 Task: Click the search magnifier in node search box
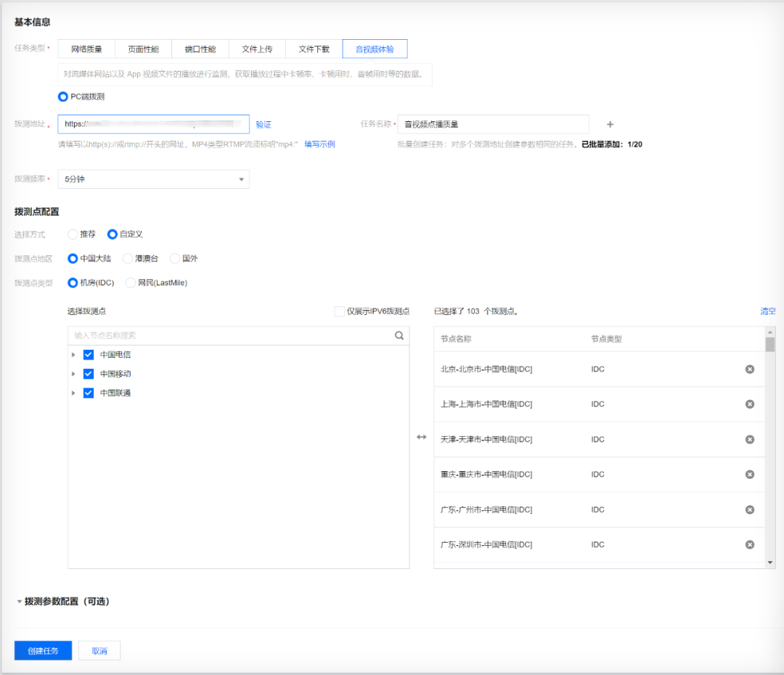click(399, 335)
